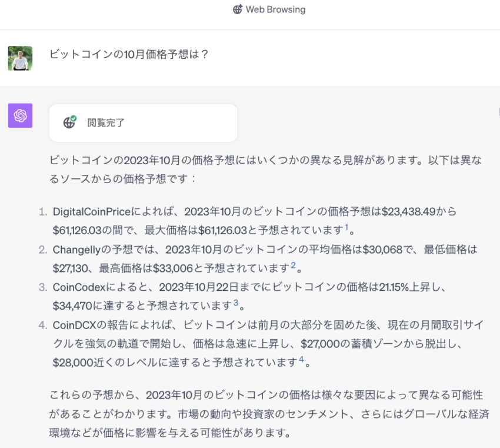The width and height of the screenshot is (500, 448).
Task: Click the word Changelly in item 2
Action: point(76,250)
